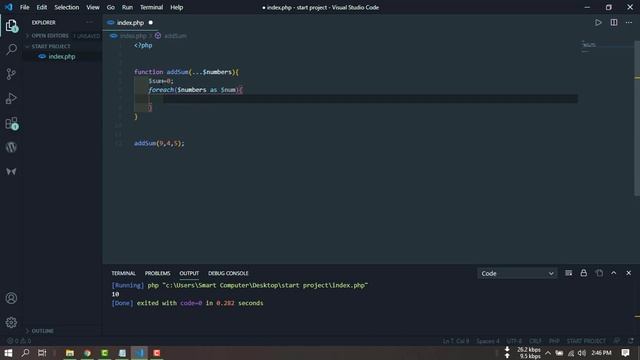The image size is (640, 360).
Task: Clear the output panel
Action: [569, 273]
